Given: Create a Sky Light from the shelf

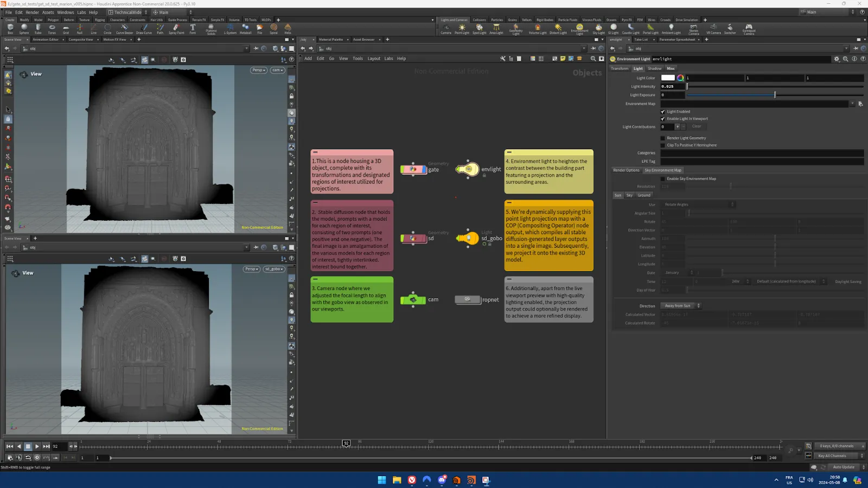Looking at the screenshot, I should click(x=598, y=29).
